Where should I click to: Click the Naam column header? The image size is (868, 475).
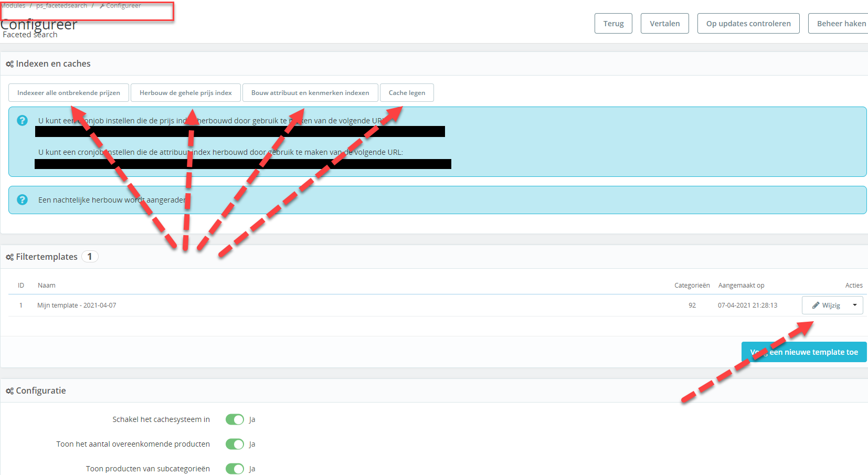pyautogui.click(x=47, y=286)
